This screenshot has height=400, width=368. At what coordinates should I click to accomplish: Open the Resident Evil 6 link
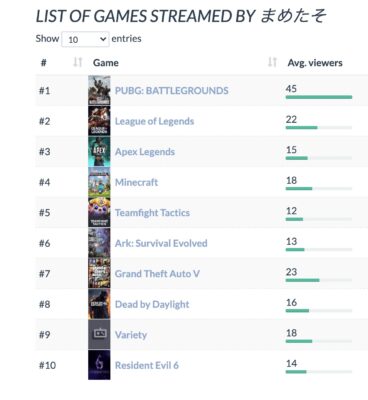tap(147, 365)
